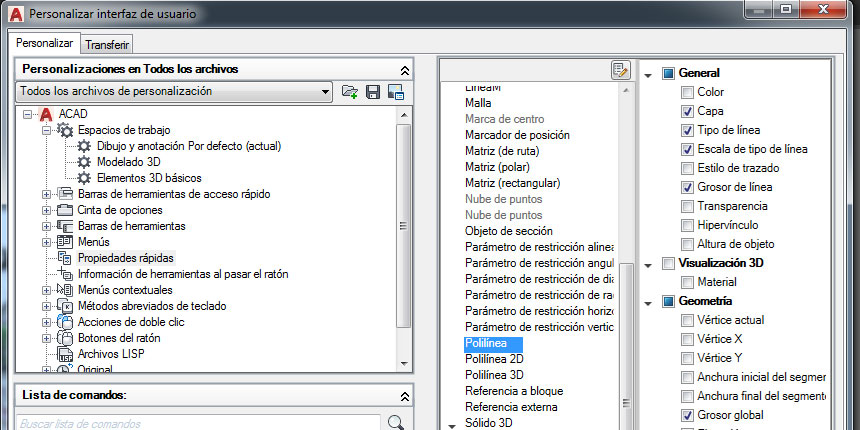Expand the Cinta de opciones node
This screenshot has height=430, width=860.
tap(46, 210)
